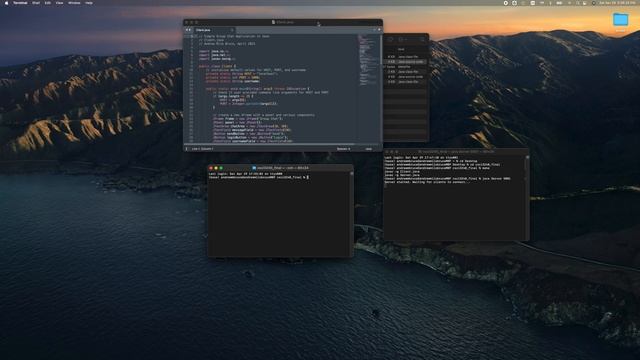Click the menu bar date and time
Screen dimensions: 640x360
617,3
